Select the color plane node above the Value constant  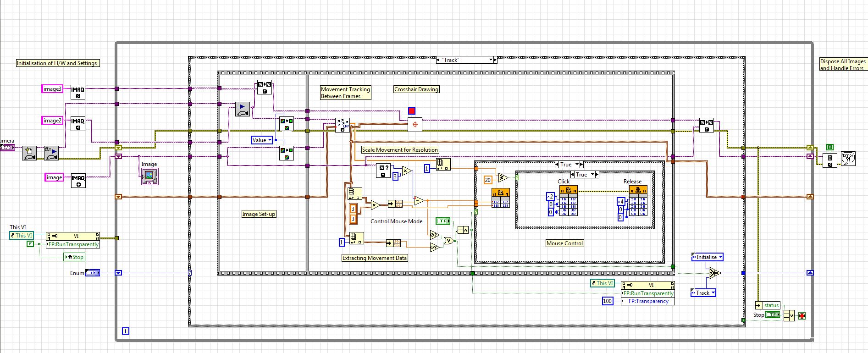(x=287, y=124)
